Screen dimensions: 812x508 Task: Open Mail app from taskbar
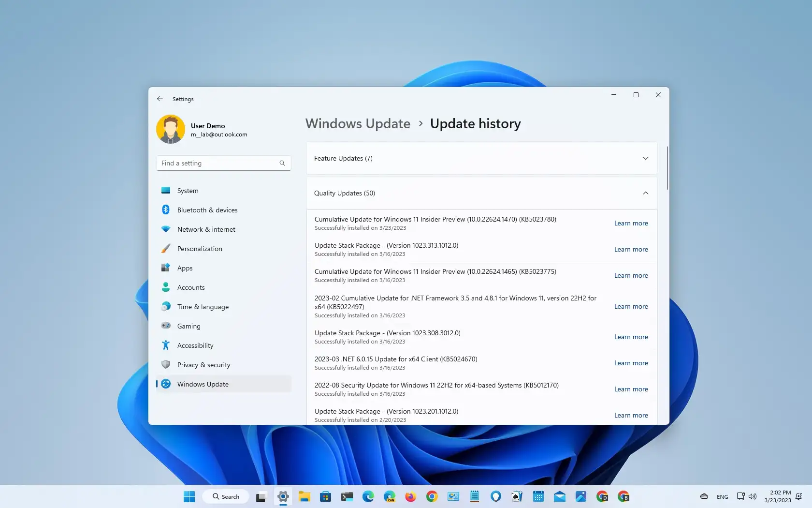(x=560, y=496)
